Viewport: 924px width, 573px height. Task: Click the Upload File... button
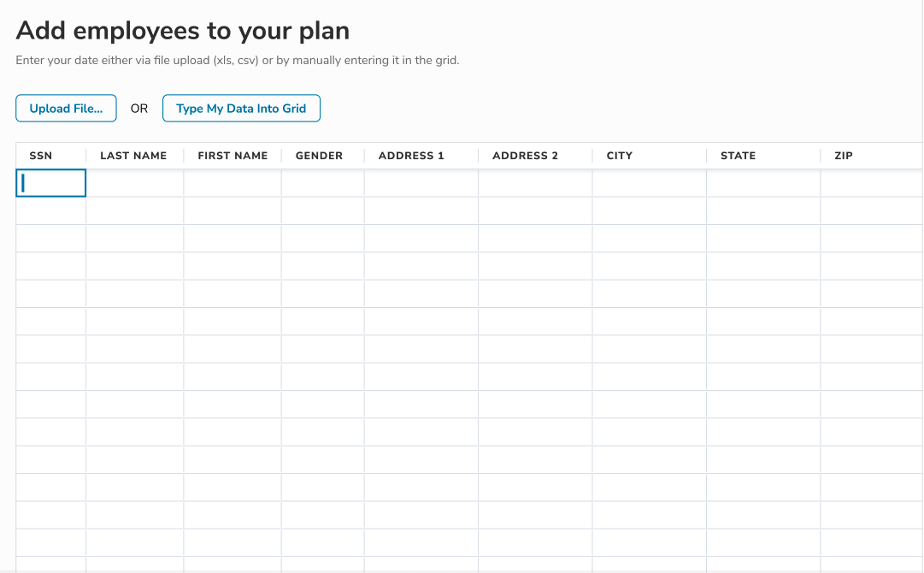point(66,109)
